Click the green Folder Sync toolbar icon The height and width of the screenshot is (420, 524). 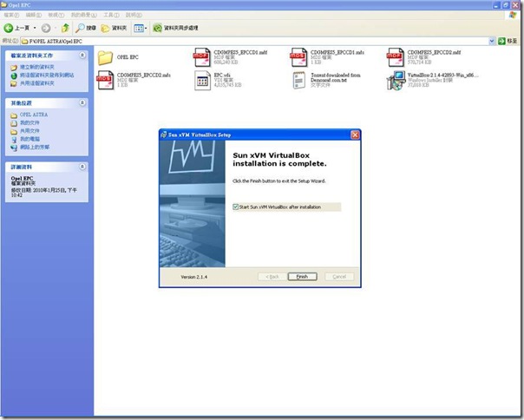coord(157,28)
